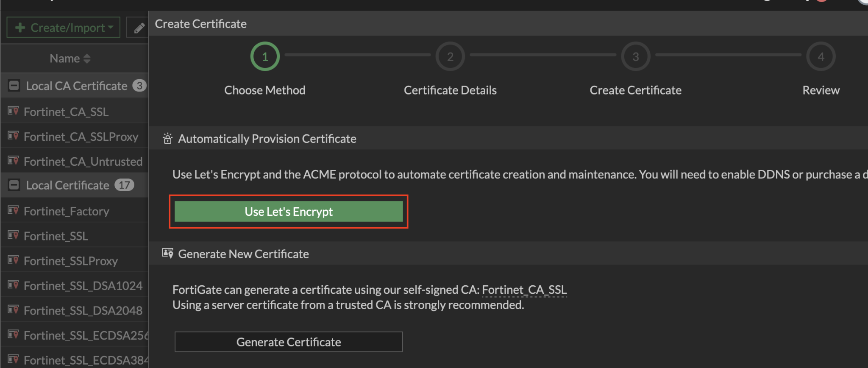Click step 4 Review circle

821,56
